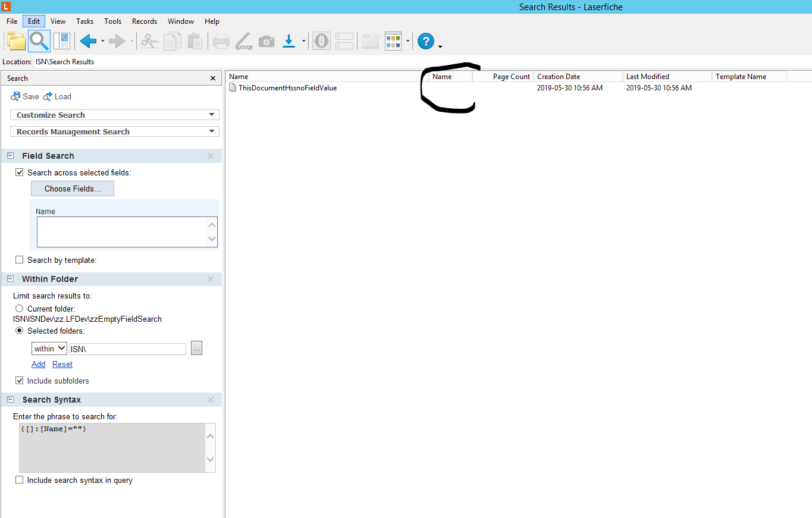812x518 pixels.
Task: Remove the Within Folder section
Action: click(x=211, y=279)
